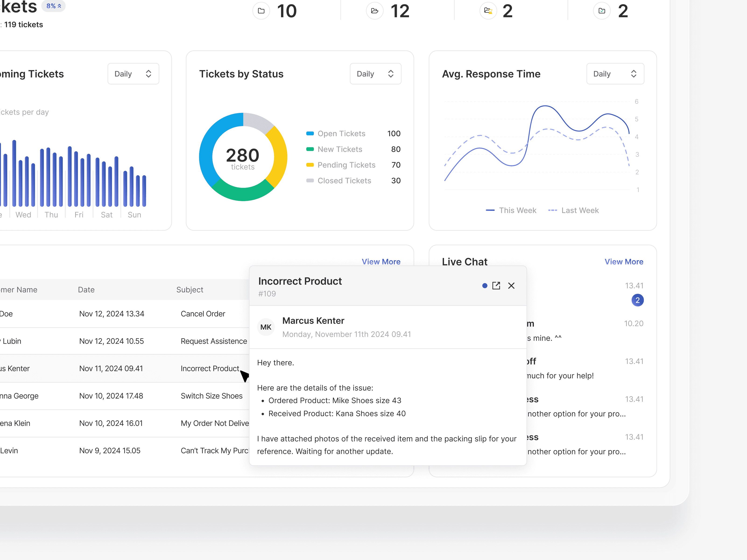
Task: Open Daily dropdown for Incoming Tickets
Action: click(x=133, y=74)
